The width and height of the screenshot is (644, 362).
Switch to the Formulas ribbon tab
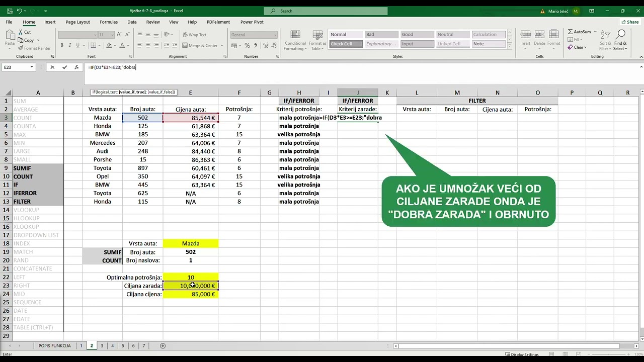coord(109,22)
